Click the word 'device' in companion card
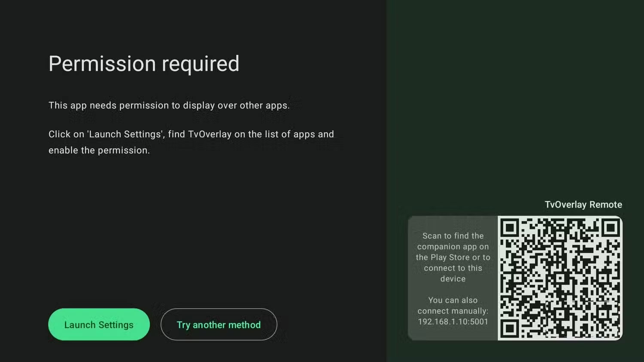 click(x=453, y=279)
